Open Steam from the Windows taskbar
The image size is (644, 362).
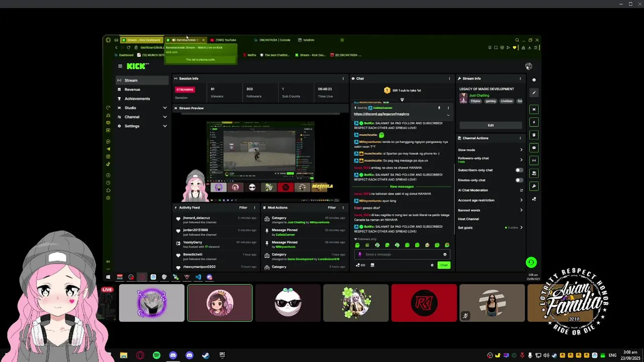click(x=205, y=355)
